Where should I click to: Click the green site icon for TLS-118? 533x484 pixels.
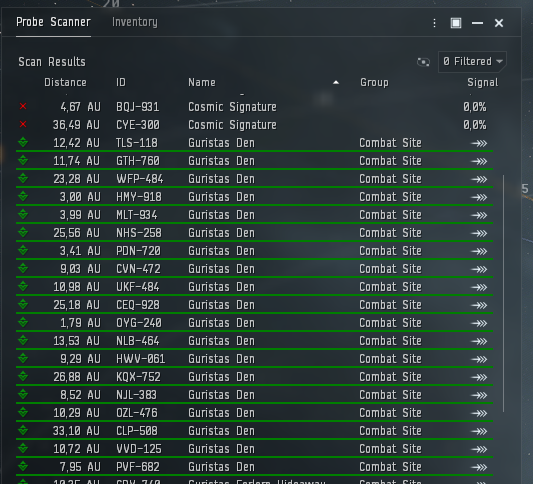[x=23, y=142]
